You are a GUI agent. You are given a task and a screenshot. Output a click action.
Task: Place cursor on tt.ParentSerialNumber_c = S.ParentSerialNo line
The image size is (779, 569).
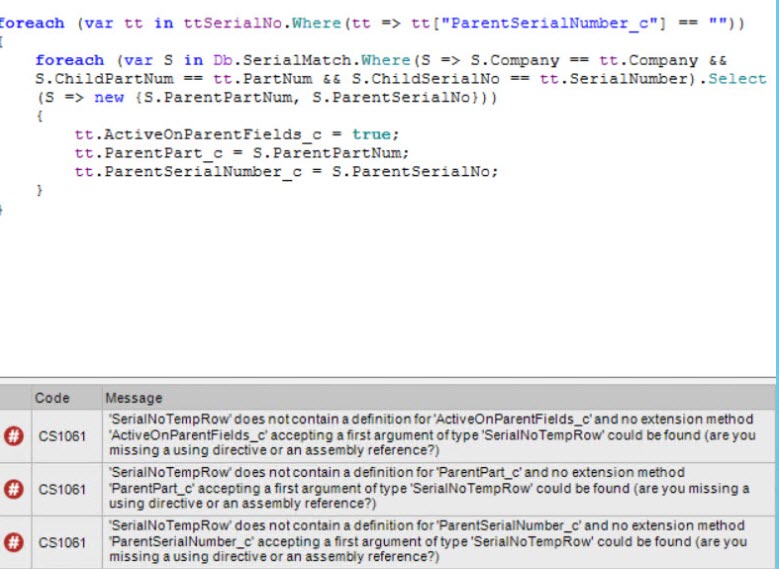tap(286, 172)
